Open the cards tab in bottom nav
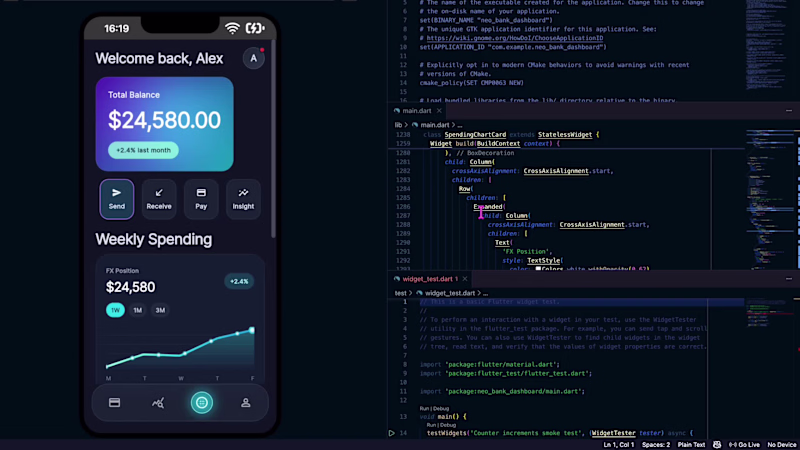This screenshot has width=800, height=450. [x=114, y=403]
